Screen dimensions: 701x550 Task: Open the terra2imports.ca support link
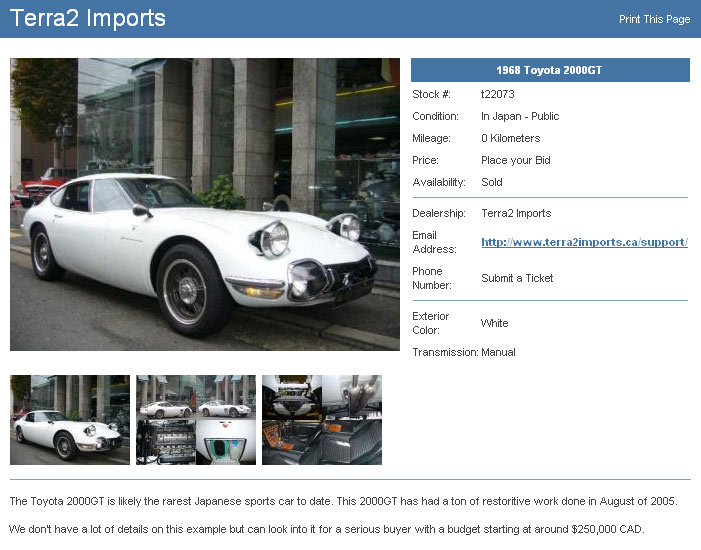[584, 242]
